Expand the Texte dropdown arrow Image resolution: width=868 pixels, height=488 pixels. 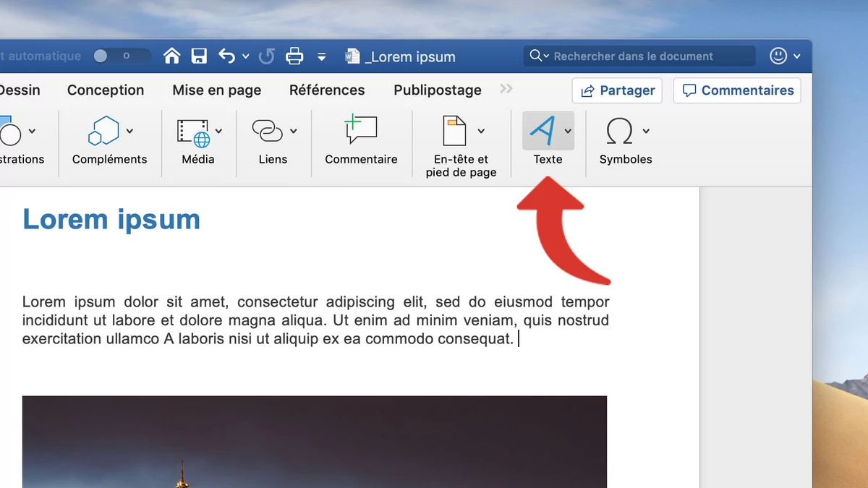(568, 132)
